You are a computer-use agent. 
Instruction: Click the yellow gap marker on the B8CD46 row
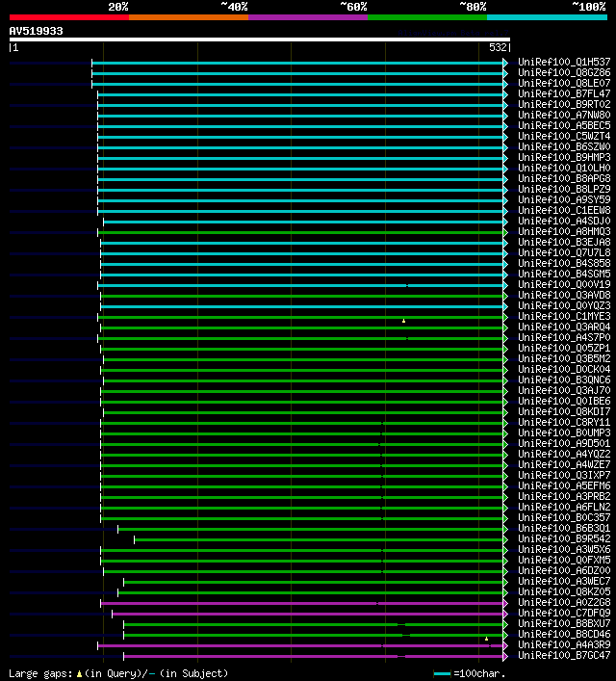[486, 639]
